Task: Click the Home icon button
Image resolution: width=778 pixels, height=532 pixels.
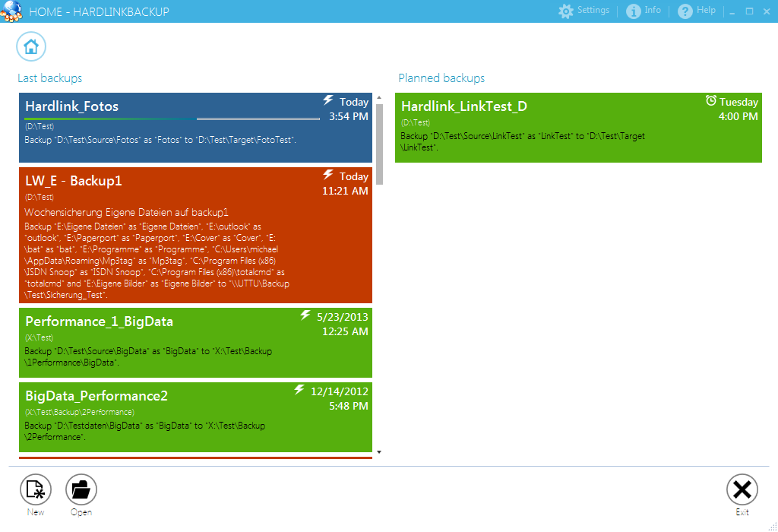Action: point(31,46)
